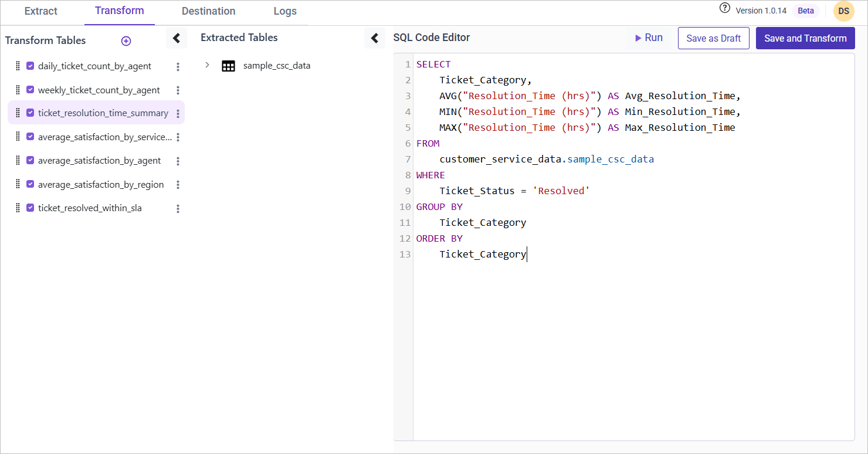Run the SQL query
The image size is (868, 454).
(x=648, y=38)
